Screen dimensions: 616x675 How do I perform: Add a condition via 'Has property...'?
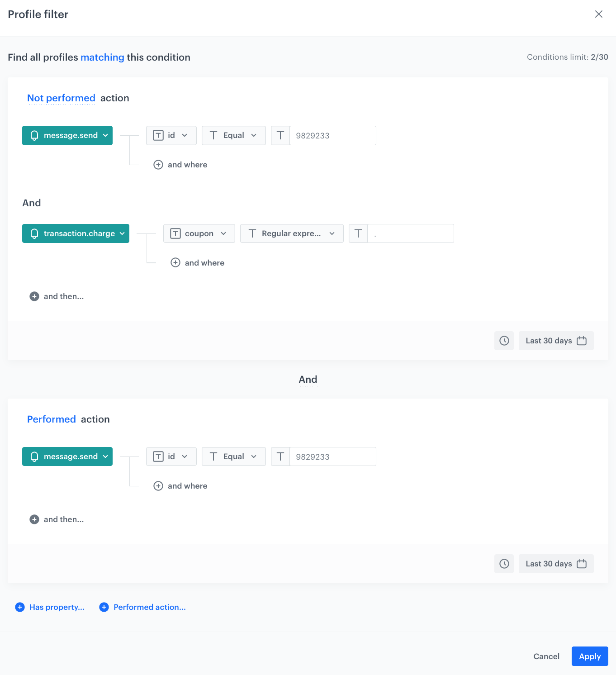(x=50, y=607)
